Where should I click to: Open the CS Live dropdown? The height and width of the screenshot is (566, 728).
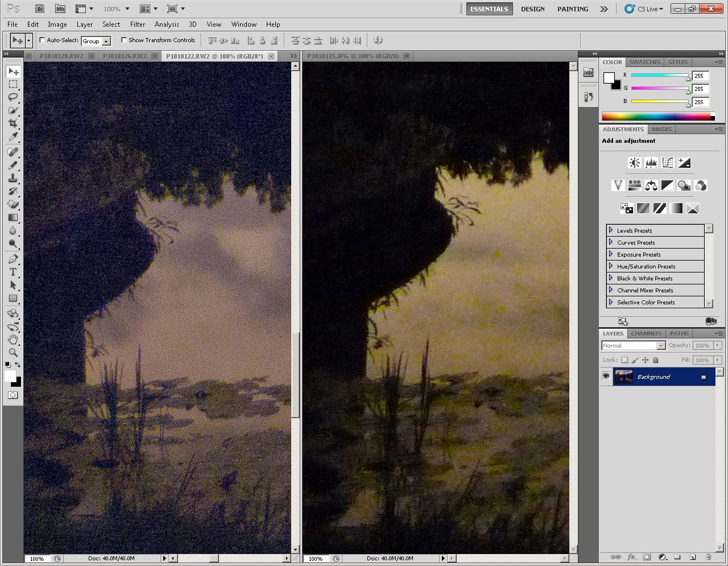[x=644, y=9]
